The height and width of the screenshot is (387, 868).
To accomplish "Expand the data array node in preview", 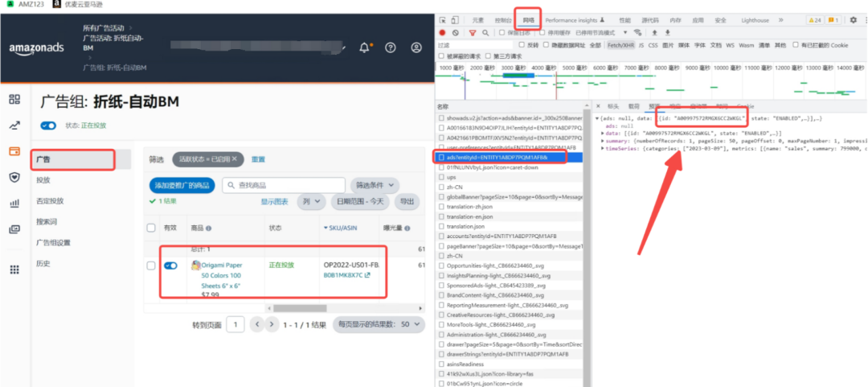I will [x=603, y=134].
